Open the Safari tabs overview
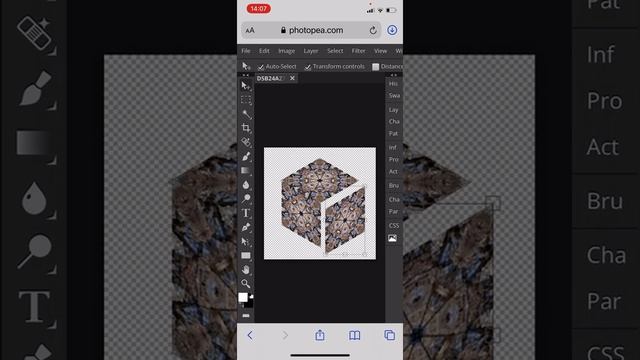The height and width of the screenshot is (360, 640). tap(389, 336)
